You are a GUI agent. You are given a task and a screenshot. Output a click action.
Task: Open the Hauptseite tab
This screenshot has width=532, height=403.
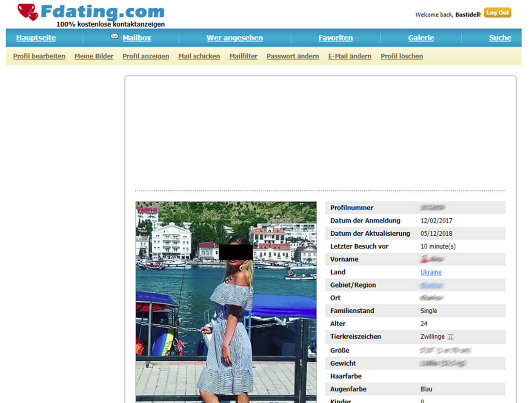(36, 38)
